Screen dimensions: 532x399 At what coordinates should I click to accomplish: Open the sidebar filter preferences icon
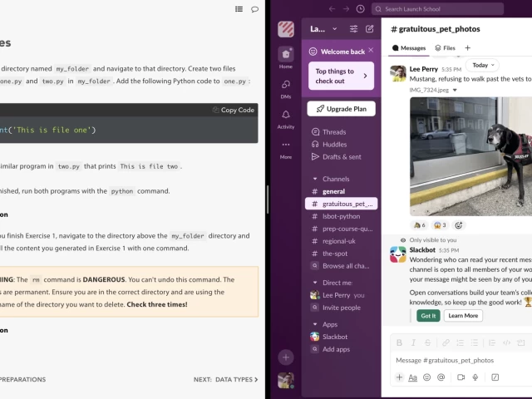(x=353, y=29)
